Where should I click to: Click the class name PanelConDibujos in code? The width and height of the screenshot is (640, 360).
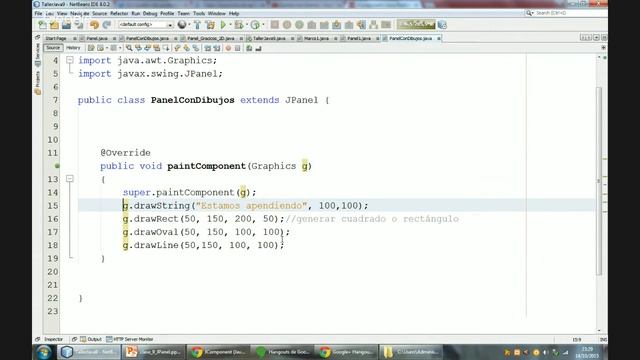click(193, 100)
